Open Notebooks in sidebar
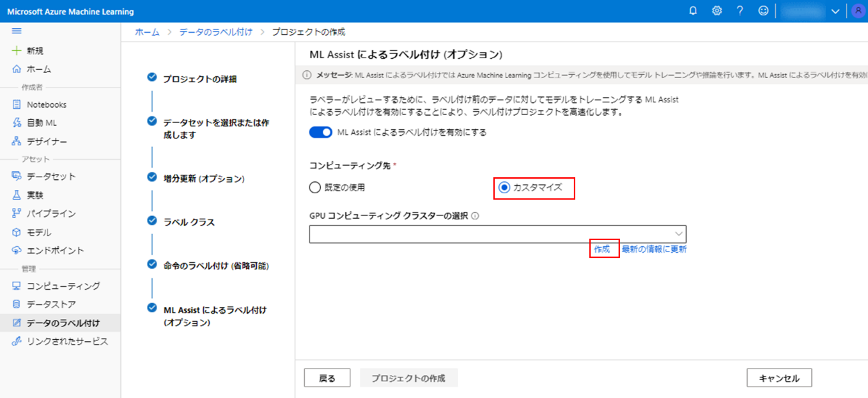The width and height of the screenshot is (868, 398). [x=47, y=104]
